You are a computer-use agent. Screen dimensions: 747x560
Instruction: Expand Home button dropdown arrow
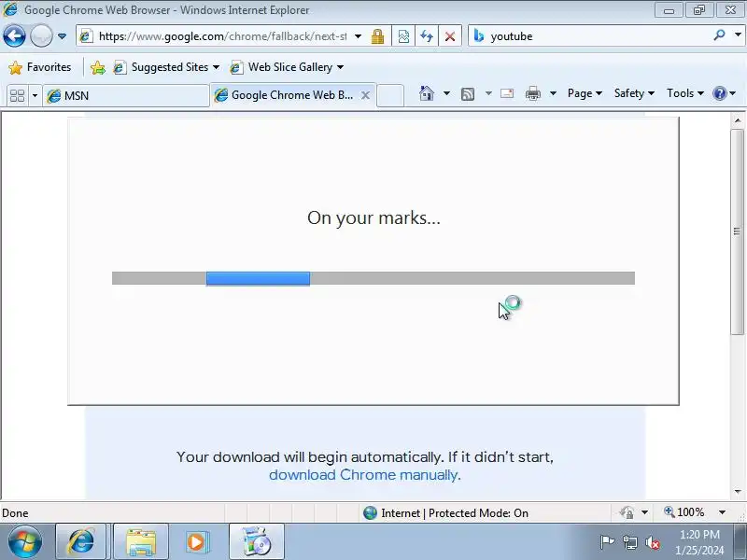446,93
